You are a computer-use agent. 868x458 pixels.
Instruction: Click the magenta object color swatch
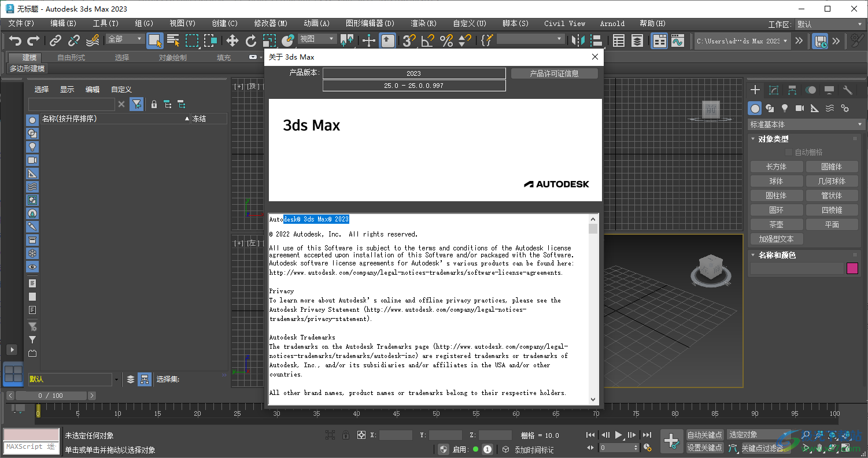pyautogui.click(x=852, y=268)
